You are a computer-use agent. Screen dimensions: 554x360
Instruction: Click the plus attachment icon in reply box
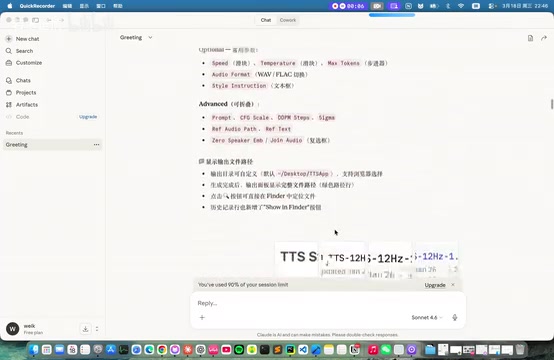coord(202,317)
